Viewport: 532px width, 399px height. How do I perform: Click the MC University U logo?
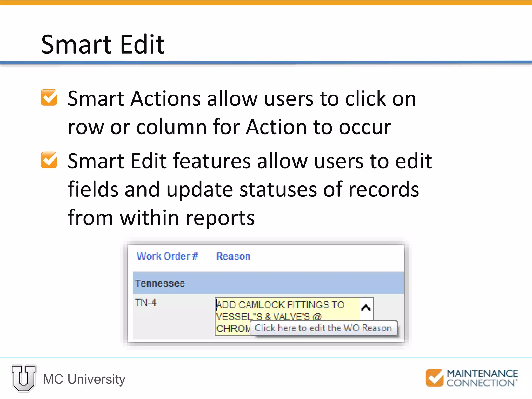pos(24,378)
